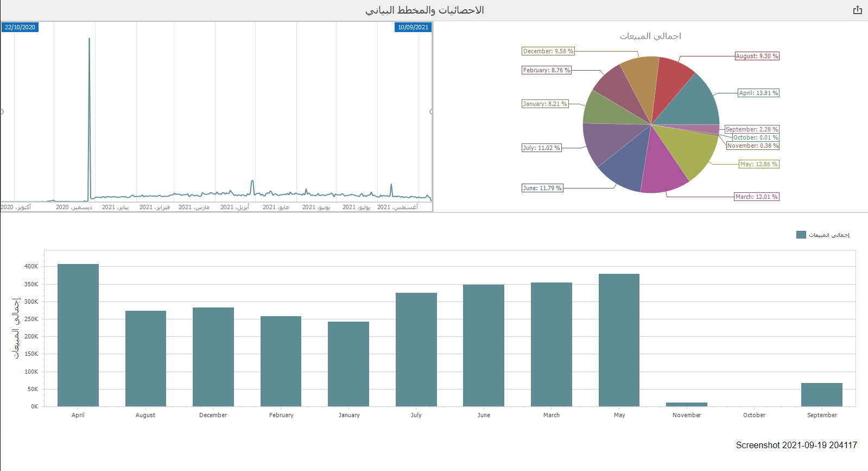Click the August: 9.30 % pie label
The width and height of the screenshot is (868, 471).
[x=757, y=56]
